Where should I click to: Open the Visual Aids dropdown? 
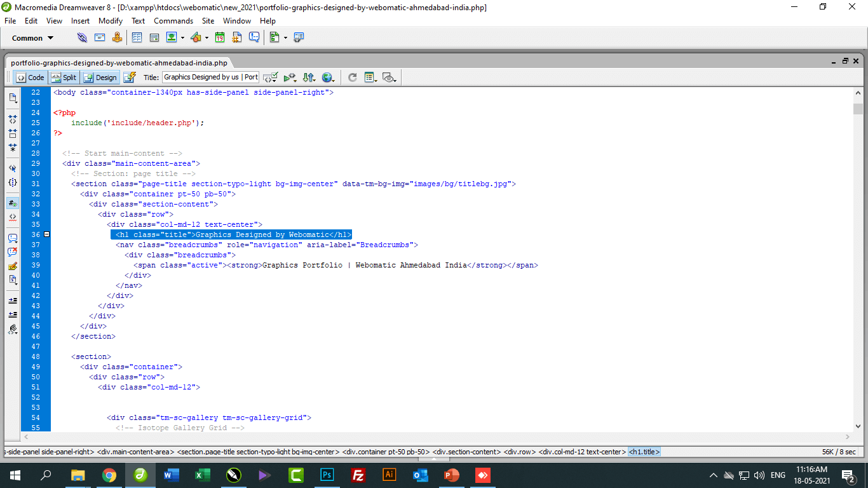click(x=390, y=78)
